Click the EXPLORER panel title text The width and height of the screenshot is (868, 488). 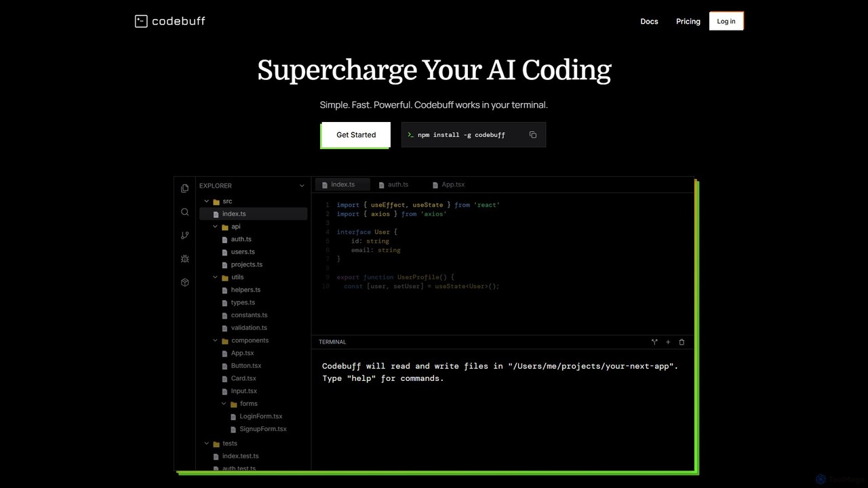(x=216, y=186)
